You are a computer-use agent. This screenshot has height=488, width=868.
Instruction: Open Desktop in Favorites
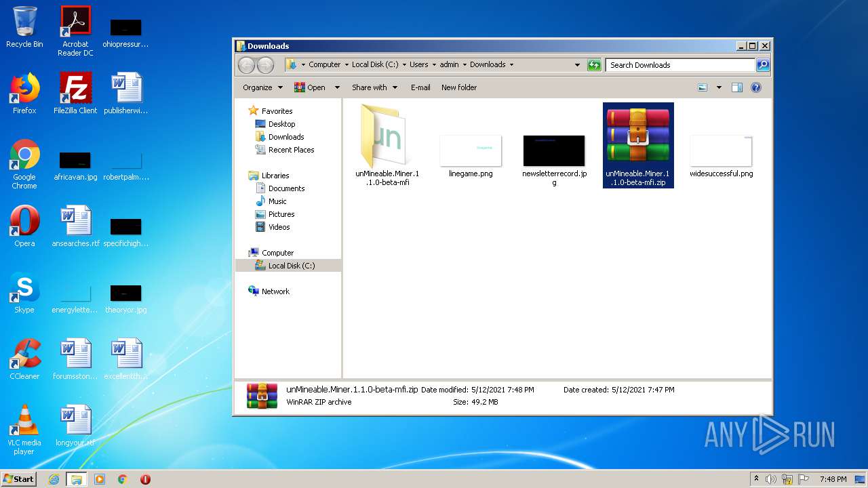281,124
